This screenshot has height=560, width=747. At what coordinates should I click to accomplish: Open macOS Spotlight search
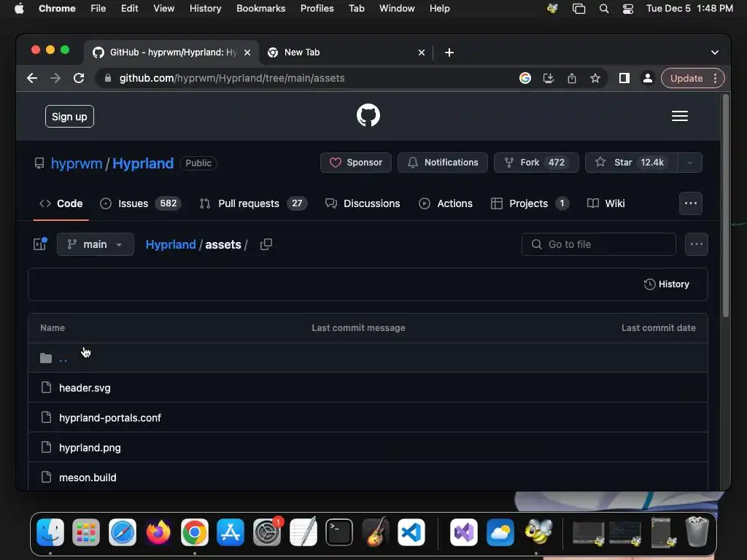tap(603, 9)
